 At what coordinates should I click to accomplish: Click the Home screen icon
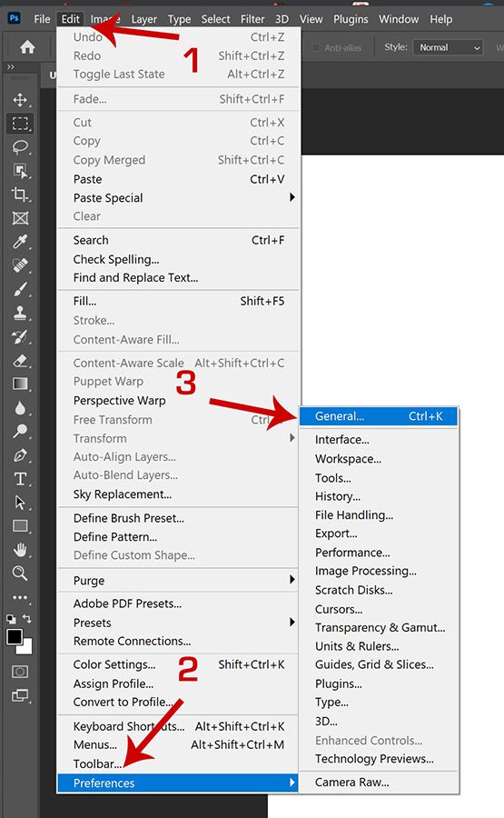27,47
